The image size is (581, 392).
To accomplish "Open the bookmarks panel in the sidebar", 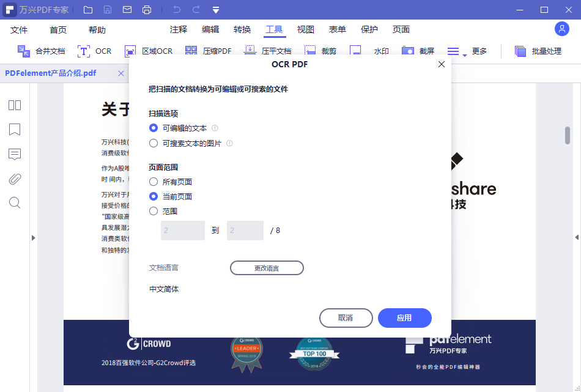I will 14,130.
